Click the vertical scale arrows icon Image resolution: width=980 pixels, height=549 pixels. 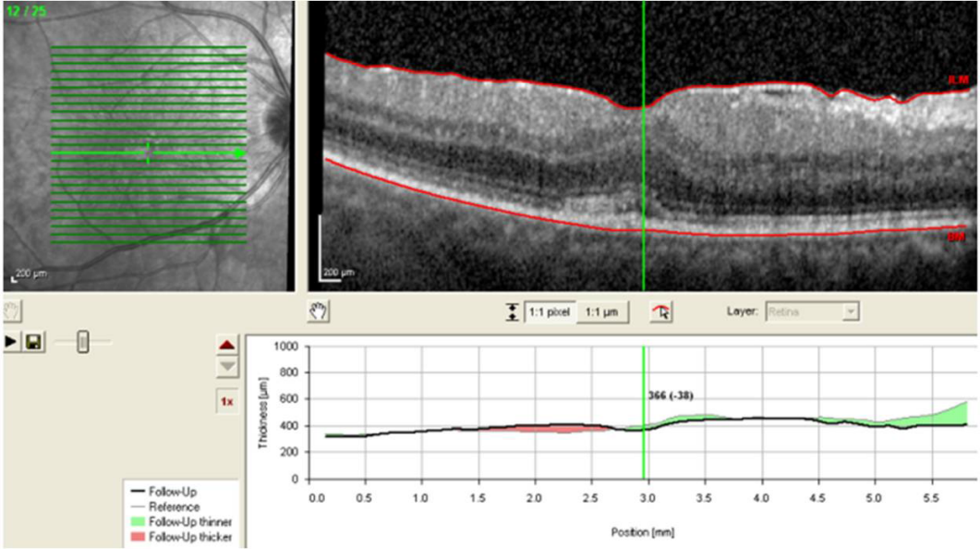point(513,312)
